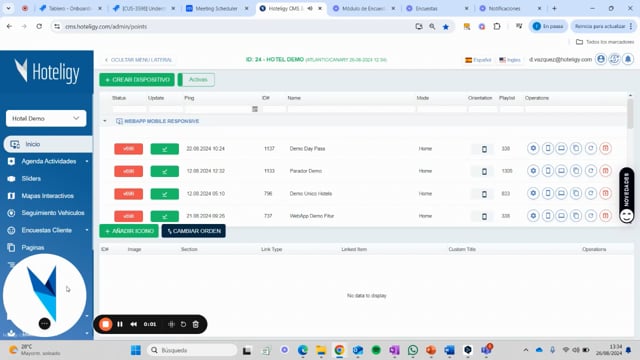Open Sliders in the sidebar
Image resolution: width=640 pixels, height=360 pixels.
click(x=31, y=179)
